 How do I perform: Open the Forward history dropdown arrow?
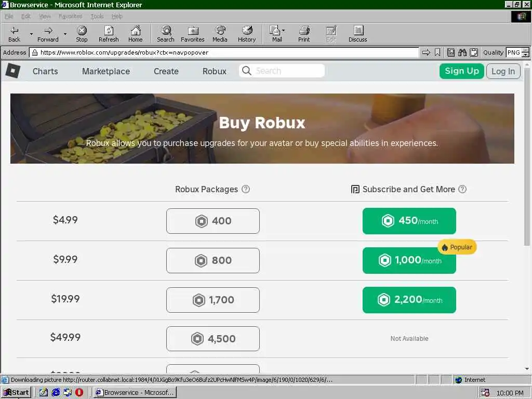point(65,34)
